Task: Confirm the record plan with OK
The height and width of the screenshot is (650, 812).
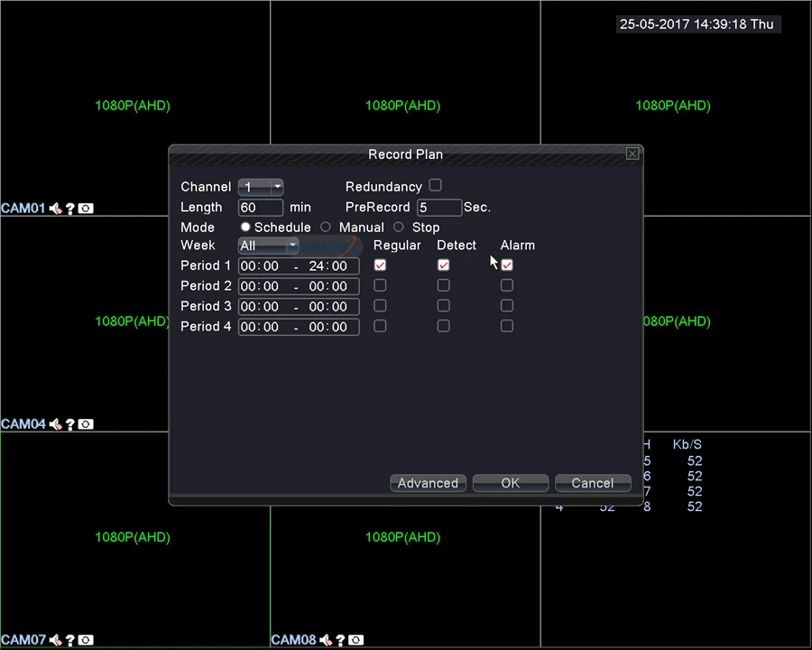Action: coord(510,483)
